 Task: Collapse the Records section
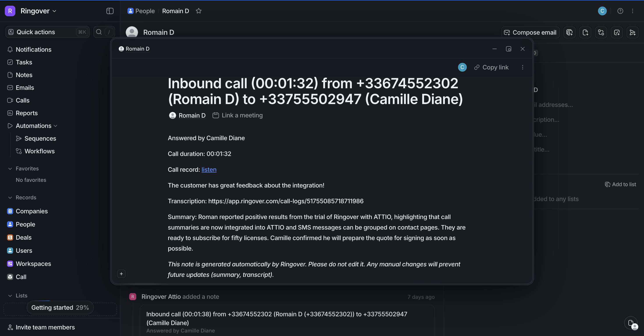[10, 198]
